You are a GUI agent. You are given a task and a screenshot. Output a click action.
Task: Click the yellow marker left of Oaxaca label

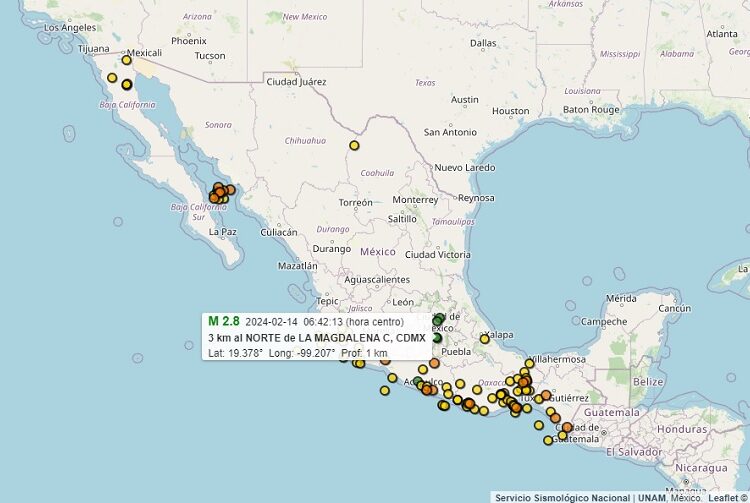[460, 383]
